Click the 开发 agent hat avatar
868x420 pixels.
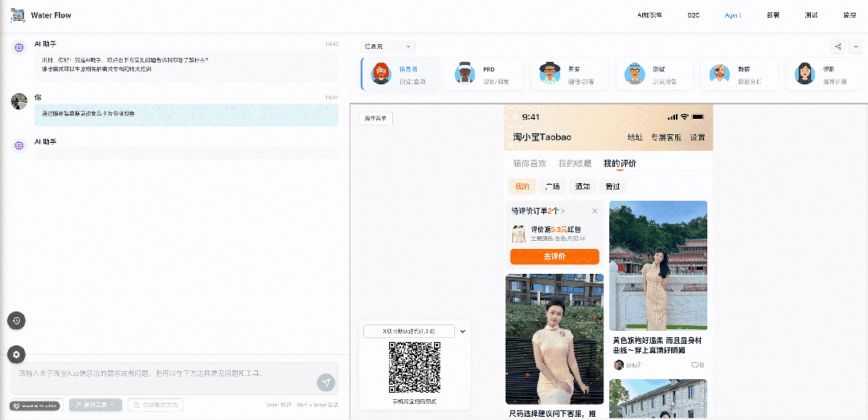point(550,73)
